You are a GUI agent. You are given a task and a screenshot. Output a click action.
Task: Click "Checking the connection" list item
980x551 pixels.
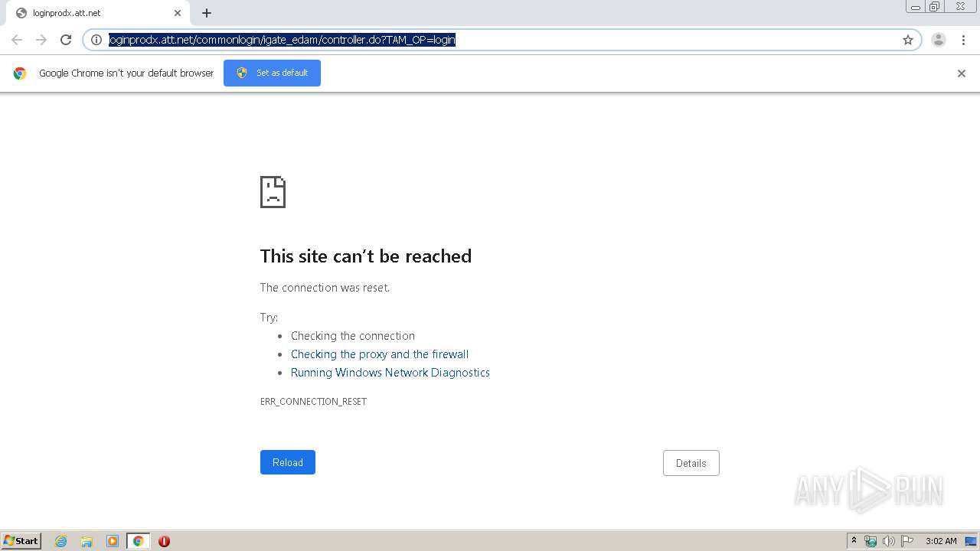tap(353, 336)
